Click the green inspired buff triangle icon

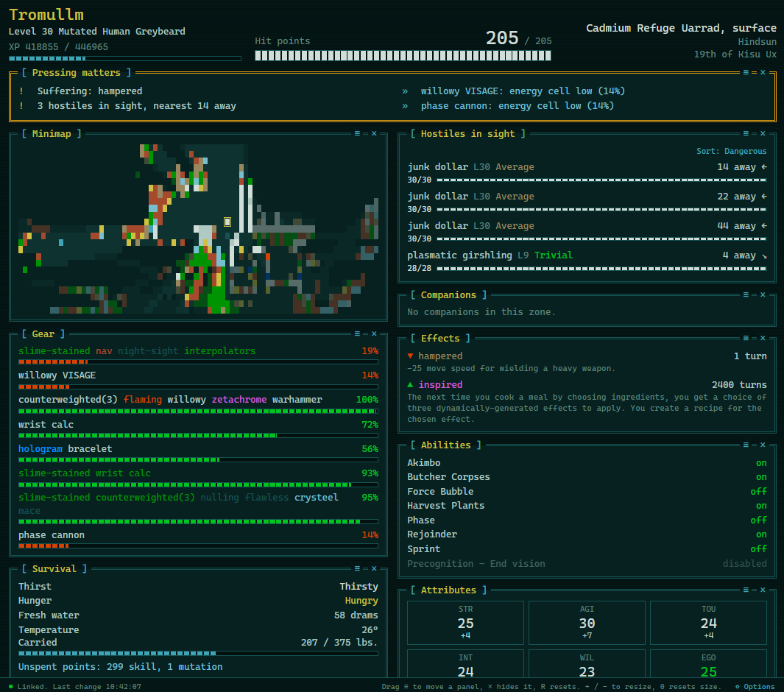coord(411,384)
